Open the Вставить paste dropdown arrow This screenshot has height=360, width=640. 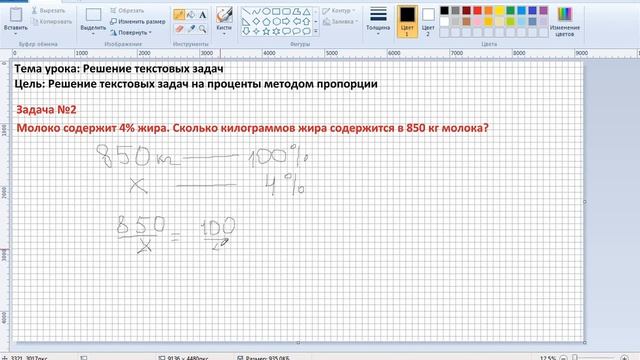16,33
